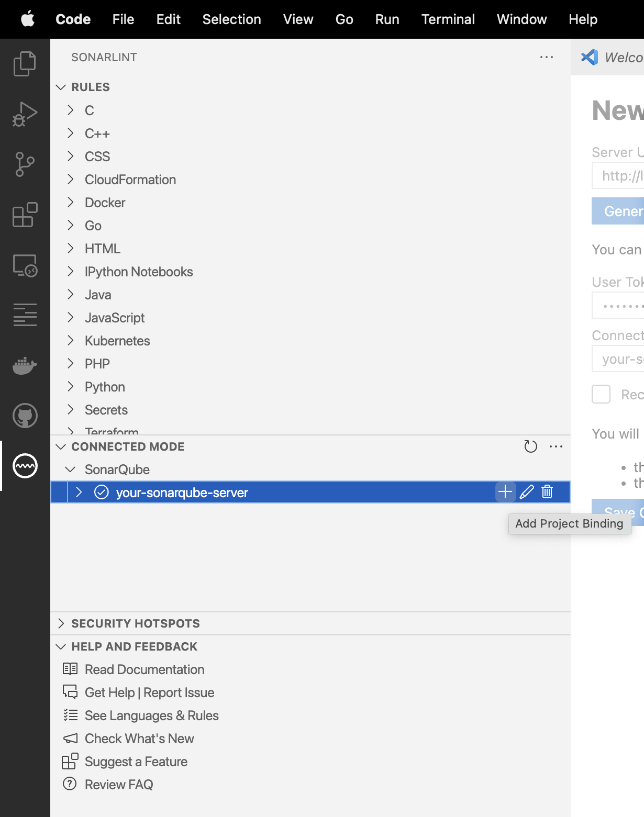
Task: Select the SonarLint activity bar icon
Action: pos(25,466)
